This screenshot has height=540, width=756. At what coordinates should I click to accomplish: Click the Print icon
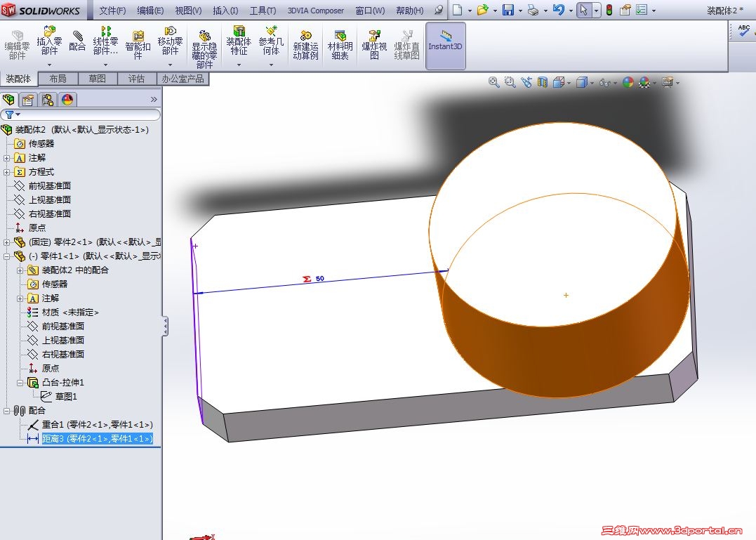point(533,10)
